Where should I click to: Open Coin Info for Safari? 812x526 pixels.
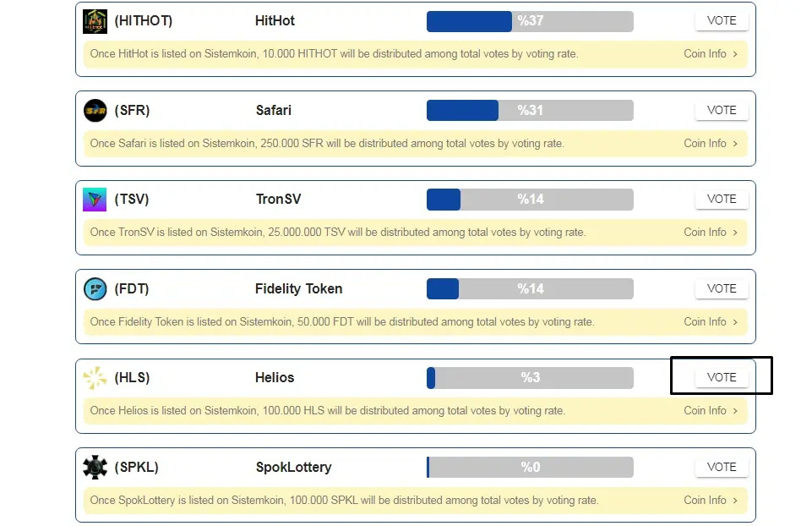(711, 144)
